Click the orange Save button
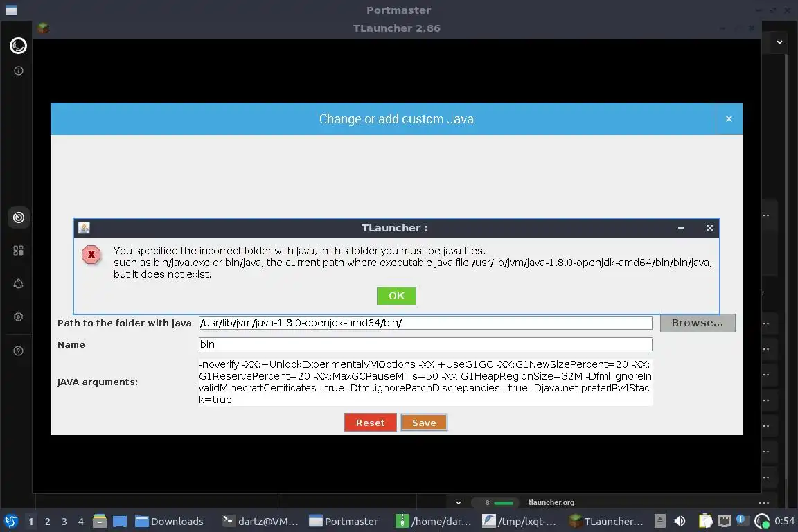This screenshot has width=798, height=532. click(424, 423)
